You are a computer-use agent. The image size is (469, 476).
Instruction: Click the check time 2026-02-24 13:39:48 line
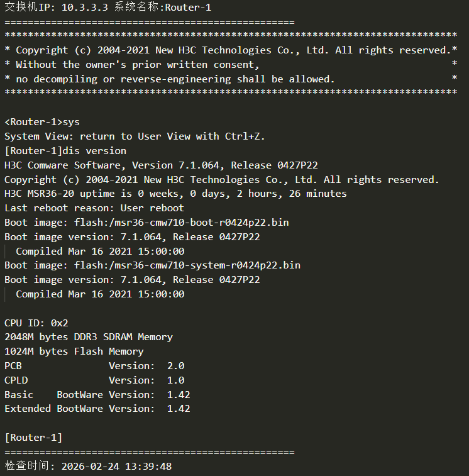88,467
